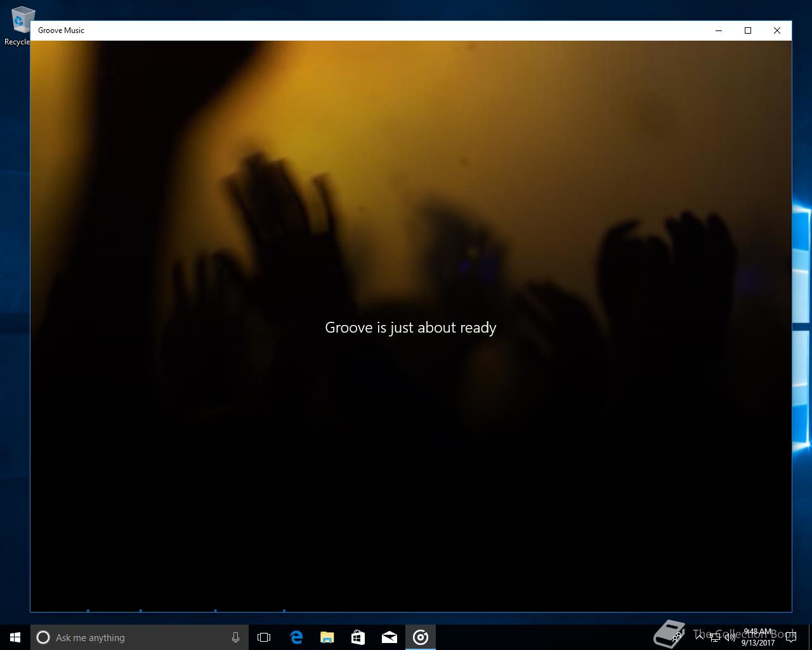812x650 pixels.
Task: Open File Explorer from the taskbar
Action: [x=327, y=637]
